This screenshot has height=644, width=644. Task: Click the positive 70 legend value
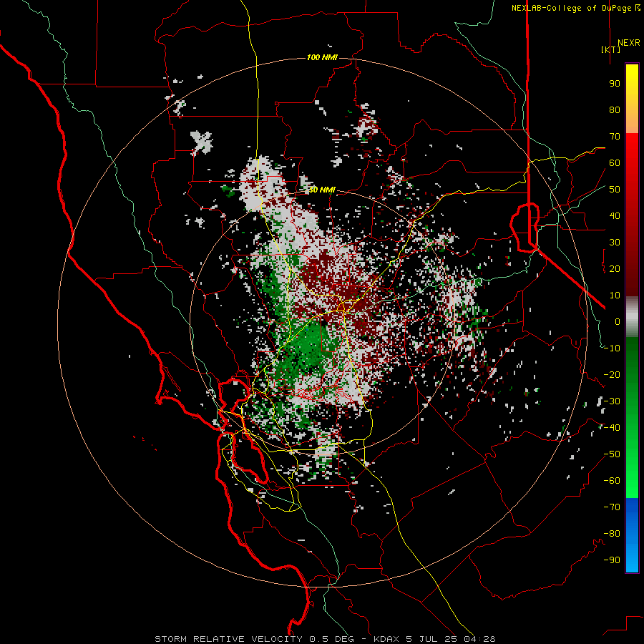click(615, 137)
